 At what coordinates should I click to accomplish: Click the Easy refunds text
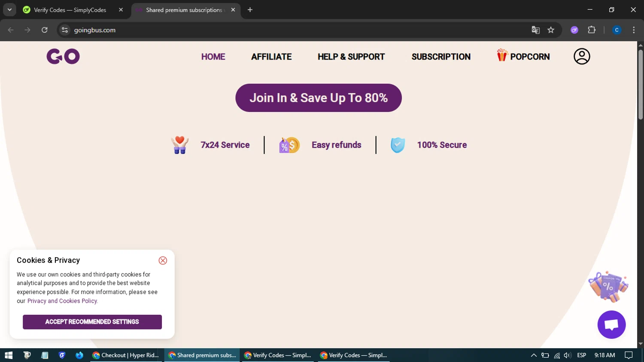tap(337, 145)
